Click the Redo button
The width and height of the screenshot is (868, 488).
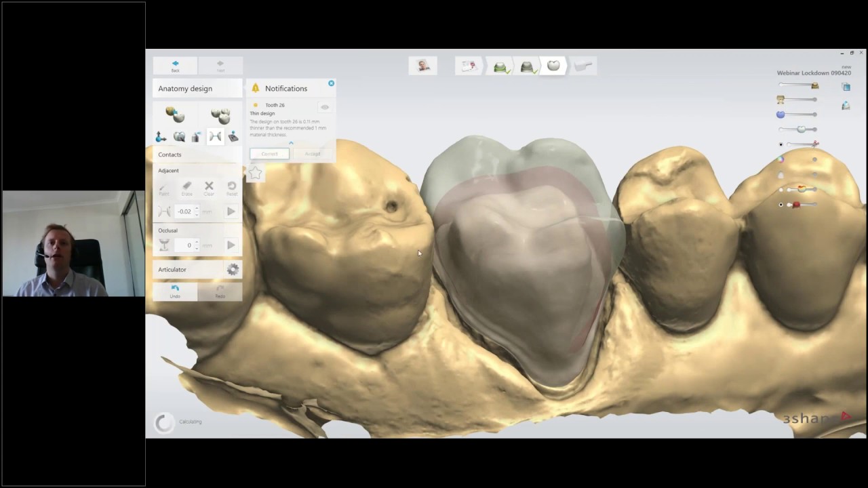click(220, 291)
